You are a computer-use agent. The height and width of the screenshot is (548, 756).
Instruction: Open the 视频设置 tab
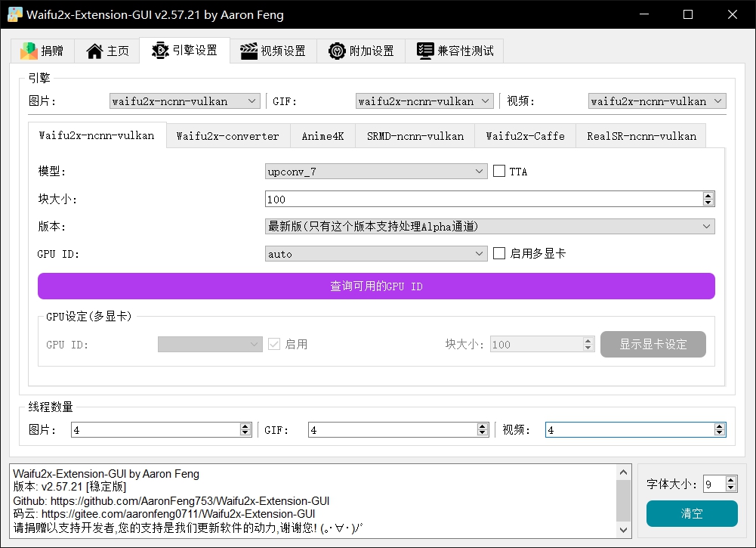coord(273,51)
